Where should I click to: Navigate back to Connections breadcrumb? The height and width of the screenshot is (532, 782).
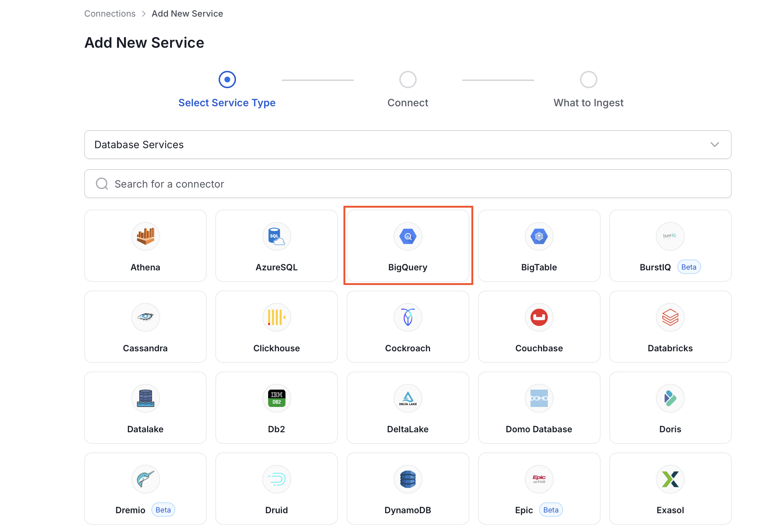coord(110,14)
